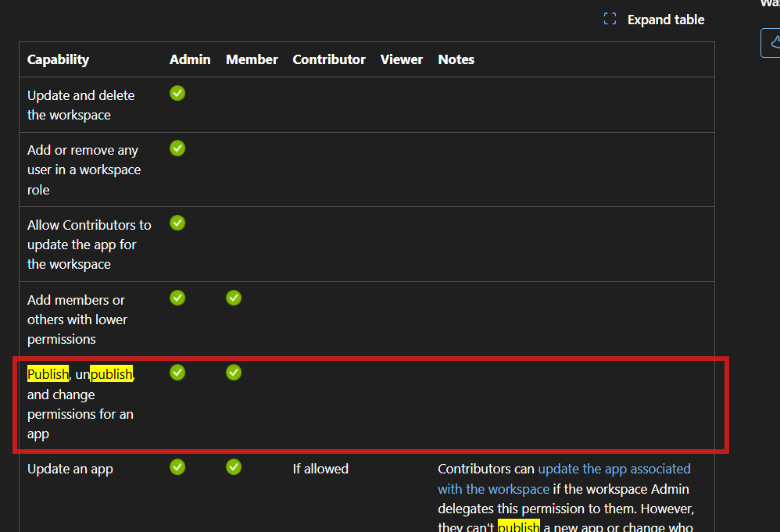
Task: Click 'Add members or others with lower permissions'
Action: click(77, 320)
